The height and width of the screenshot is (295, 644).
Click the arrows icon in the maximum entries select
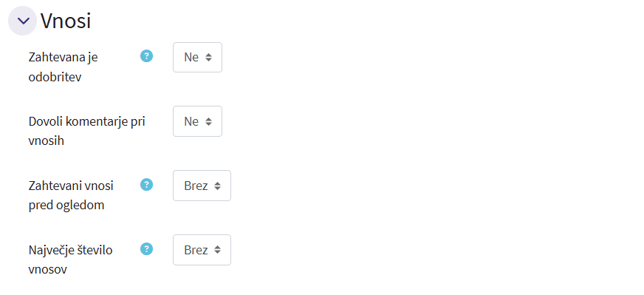coord(217,250)
